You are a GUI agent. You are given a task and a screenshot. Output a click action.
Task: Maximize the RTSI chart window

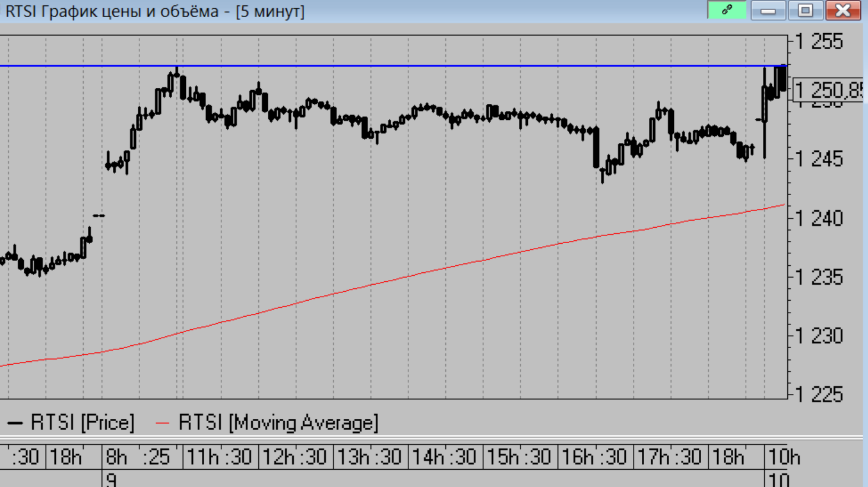coord(805,10)
